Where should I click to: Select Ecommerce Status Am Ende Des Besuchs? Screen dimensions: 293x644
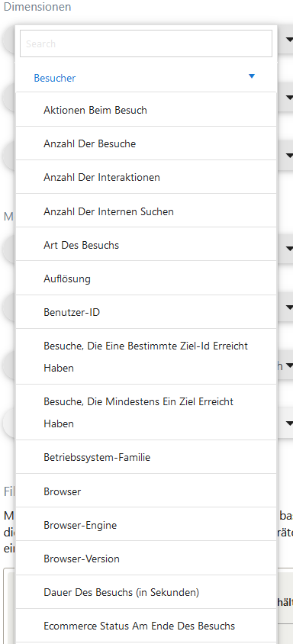(146, 626)
